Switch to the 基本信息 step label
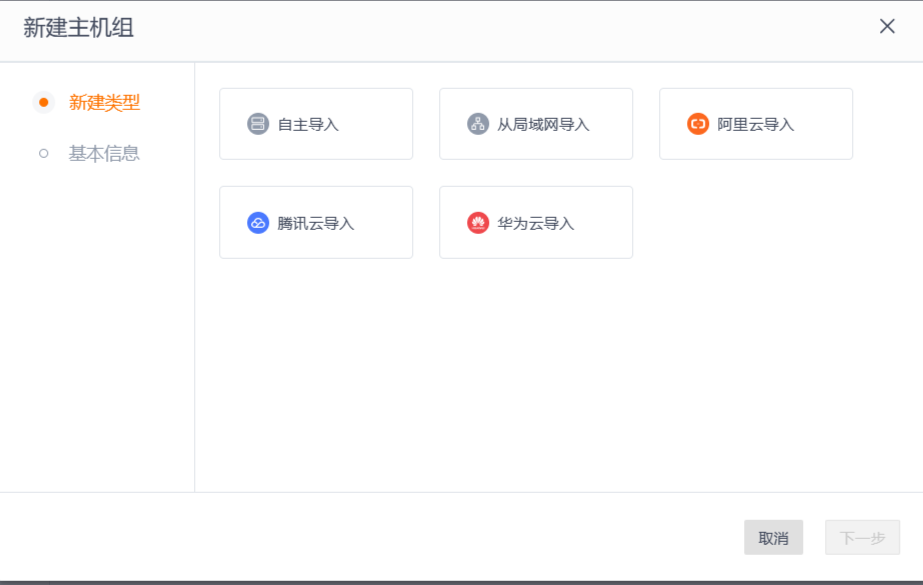923x585 pixels. (104, 153)
